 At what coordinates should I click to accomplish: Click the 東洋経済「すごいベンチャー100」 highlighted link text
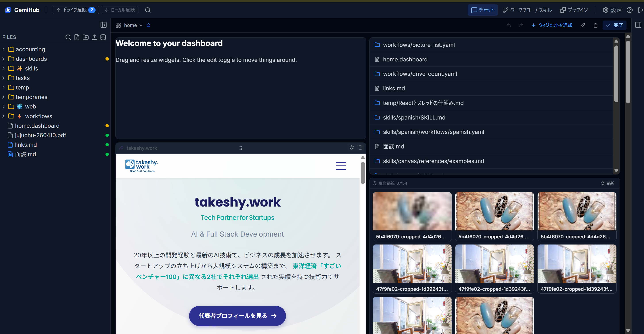pos(238,271)
